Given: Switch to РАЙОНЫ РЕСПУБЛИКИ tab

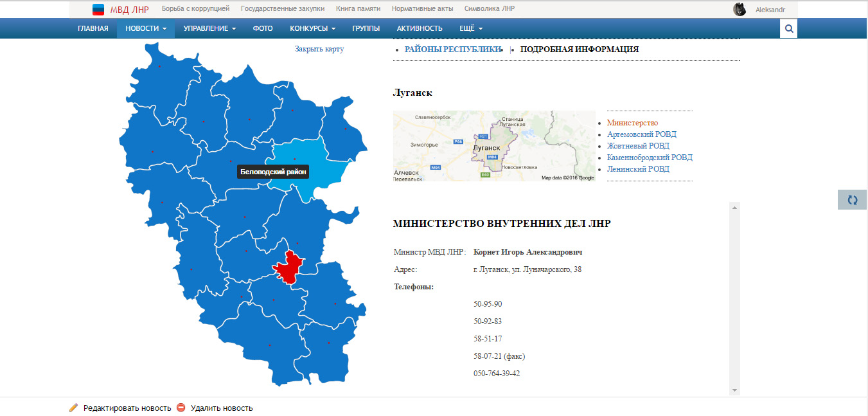Looking at the screenshot, I should [x=452, y=50].
